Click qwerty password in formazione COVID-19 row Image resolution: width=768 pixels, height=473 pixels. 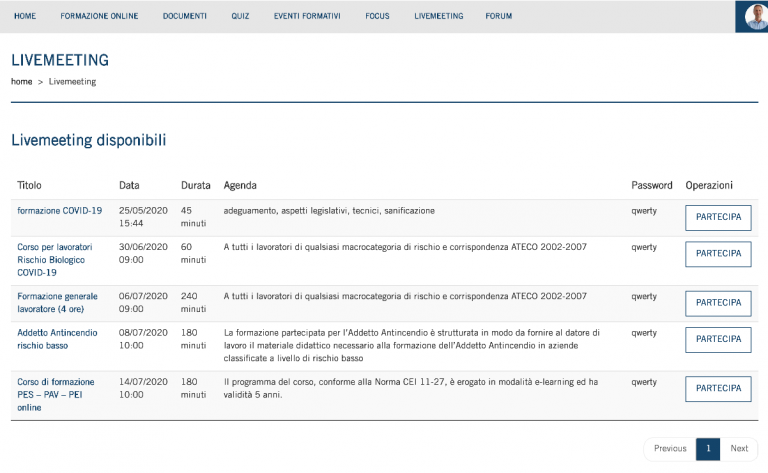644,211
